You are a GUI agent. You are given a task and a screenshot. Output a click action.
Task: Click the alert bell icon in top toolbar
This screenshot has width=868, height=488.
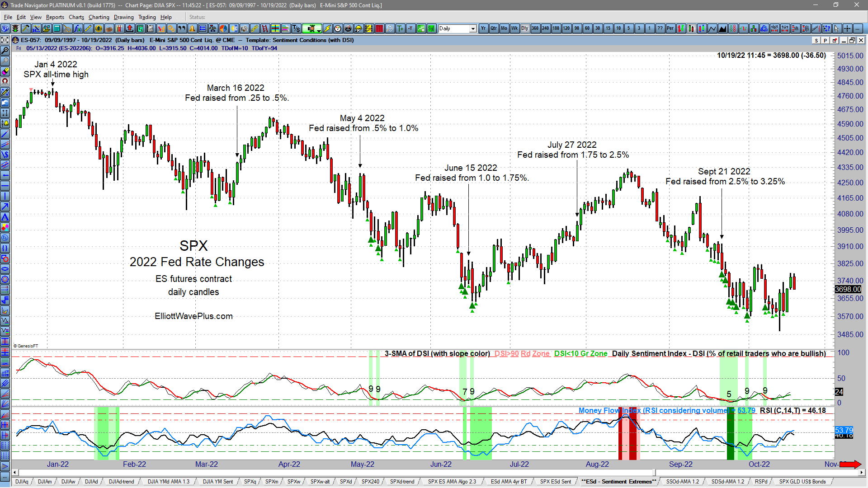coord(192,28)
